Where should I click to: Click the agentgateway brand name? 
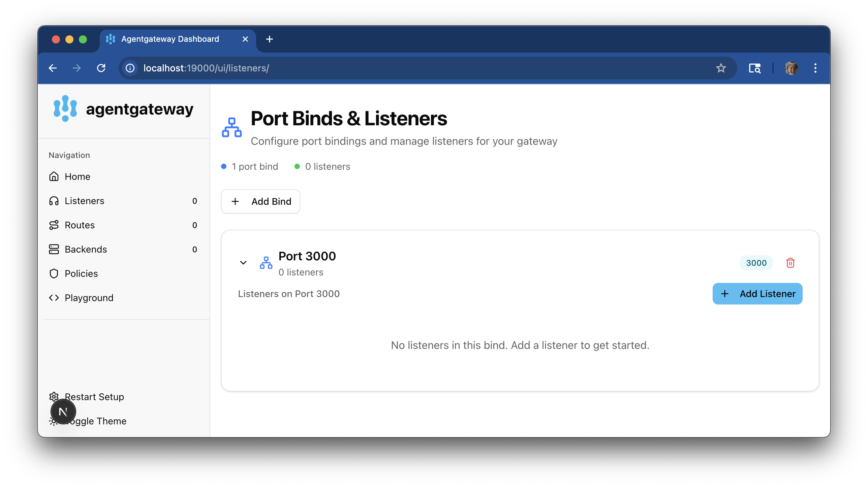(139, 109)
